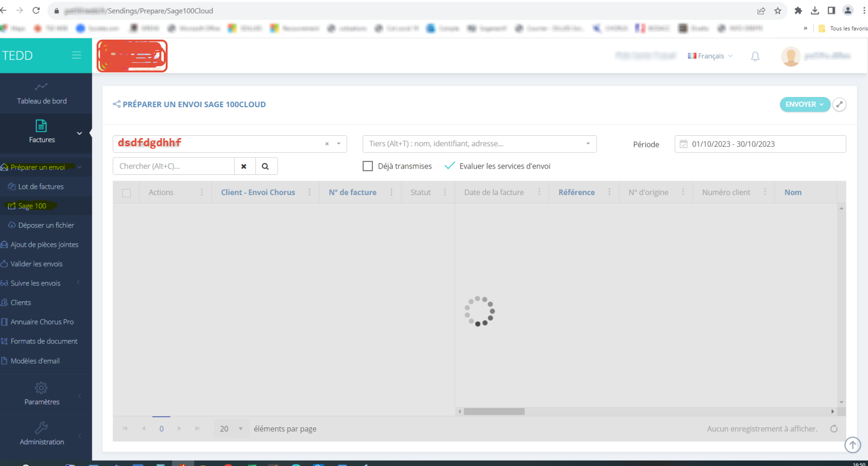Image resolution: width=868 pixels, height=466 pixels.
Task: Open Numéro client column menu
Action: [x=765, y=192]
